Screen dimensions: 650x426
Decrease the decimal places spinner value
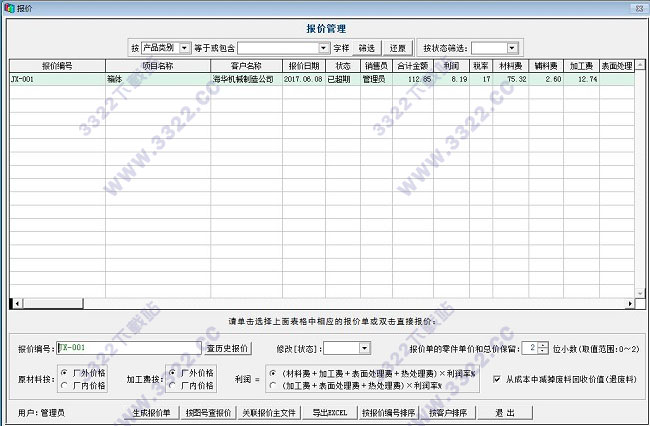pyautogui.click(x=543, y=351)
